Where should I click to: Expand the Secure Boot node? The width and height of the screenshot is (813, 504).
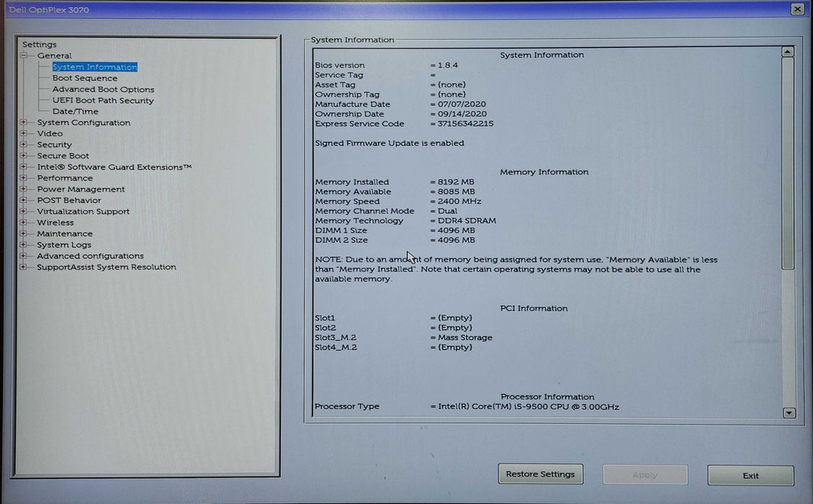(23, 156)
